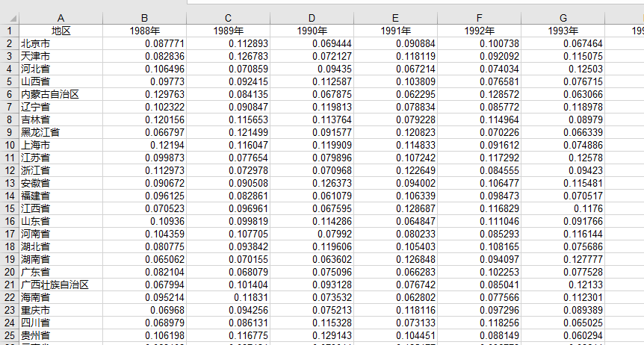Click the select-all corner triangle

click(9, 18)
